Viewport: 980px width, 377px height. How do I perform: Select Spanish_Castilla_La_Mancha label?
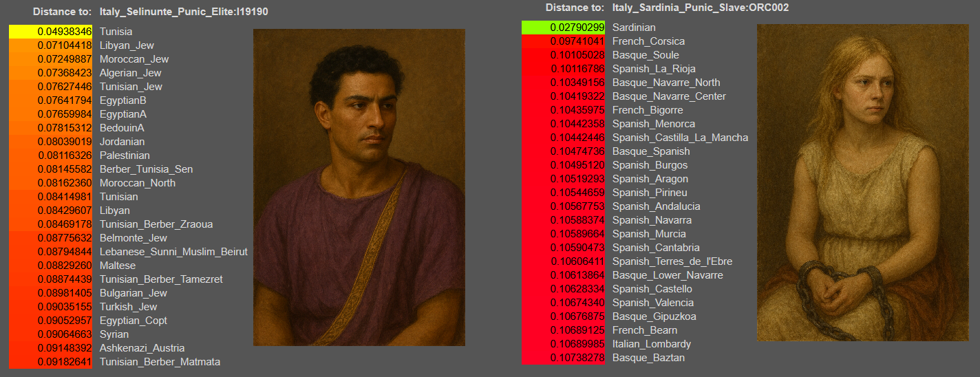tap(680, 138)
